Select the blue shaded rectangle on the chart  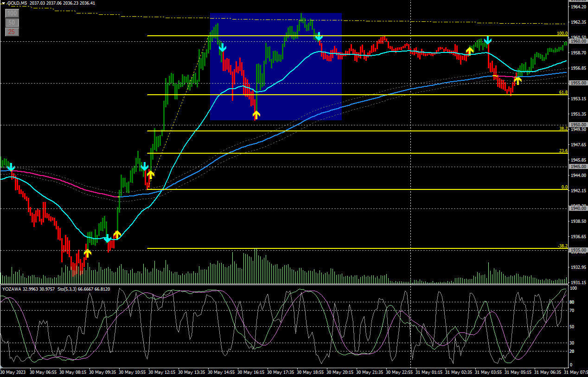[276, 67]
